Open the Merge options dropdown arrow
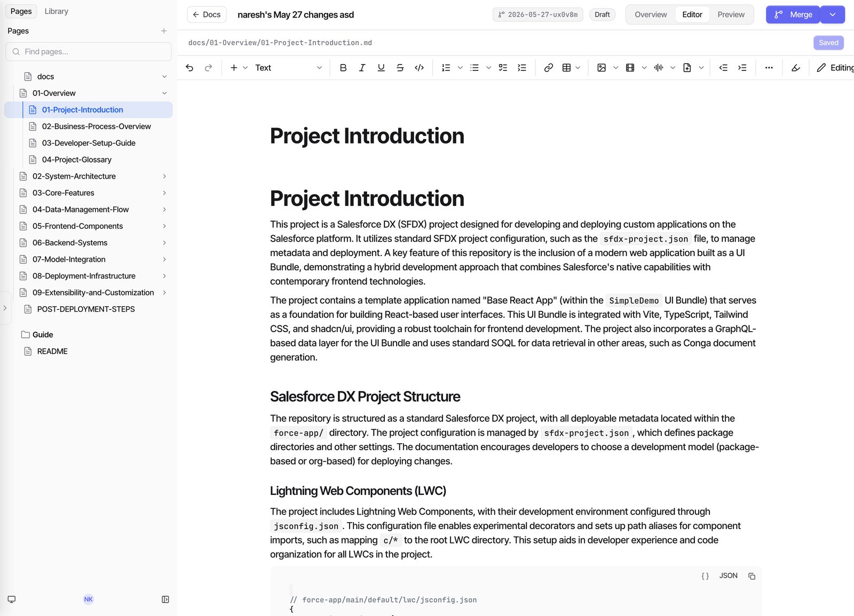Image resolution: width=854 pixels, height=616 pixels. [x=833, y=15]
